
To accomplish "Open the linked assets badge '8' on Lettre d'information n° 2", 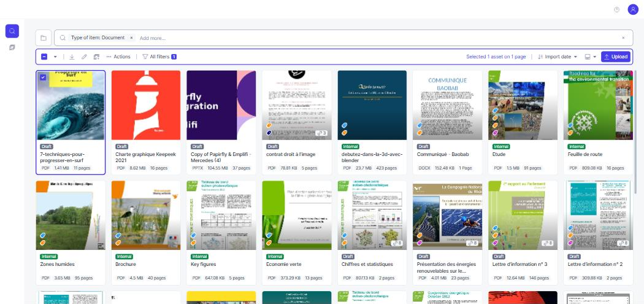I will pyautogui.click(x=623, y=243).
